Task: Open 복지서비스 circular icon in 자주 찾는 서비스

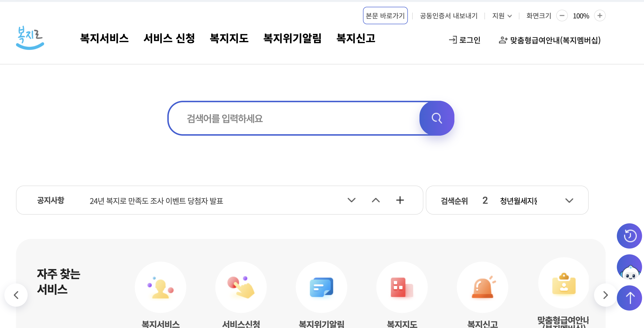Action: point(160,287)
